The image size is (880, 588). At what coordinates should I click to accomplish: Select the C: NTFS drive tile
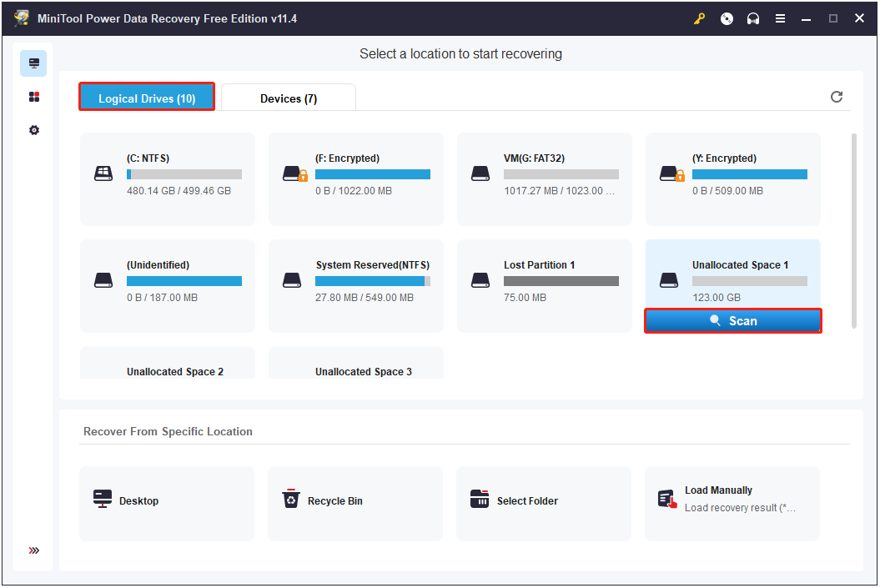[168, 178]
